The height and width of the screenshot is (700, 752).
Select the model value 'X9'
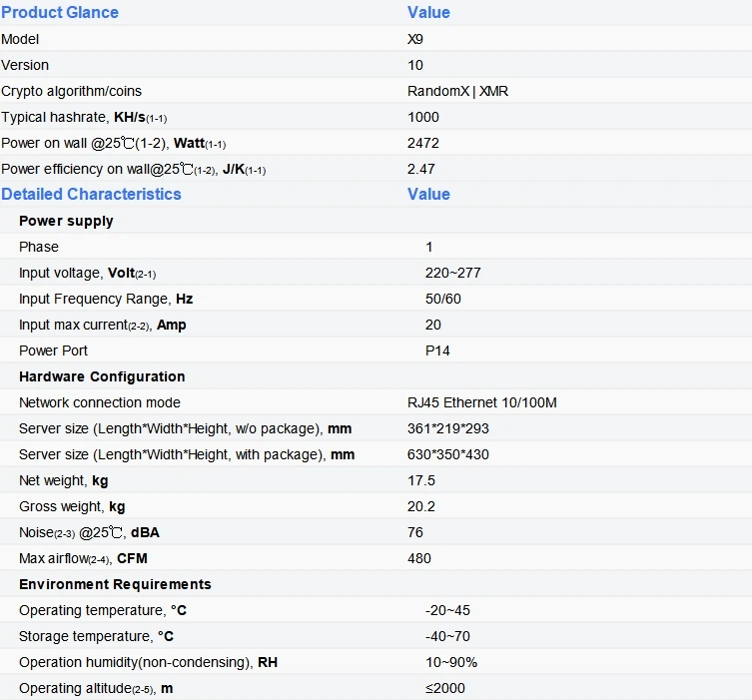415,39
